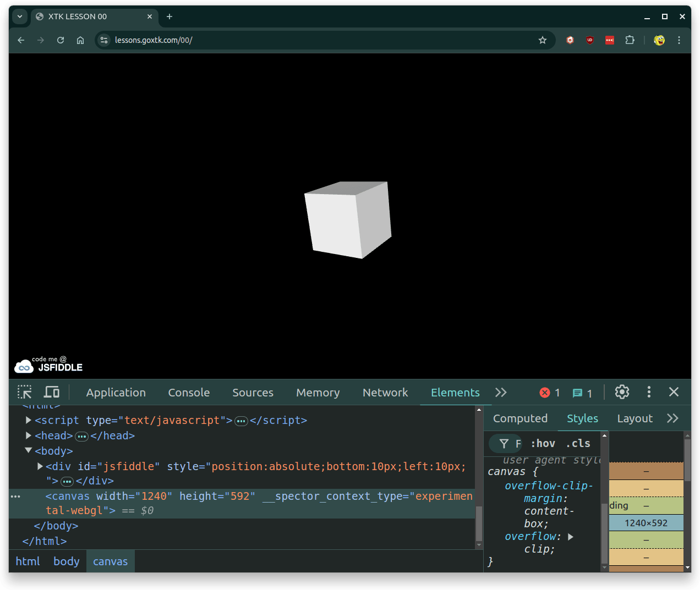
Task: Click ellipsis inside head tag
Action: pyautogui.click(x=81, y=437)
